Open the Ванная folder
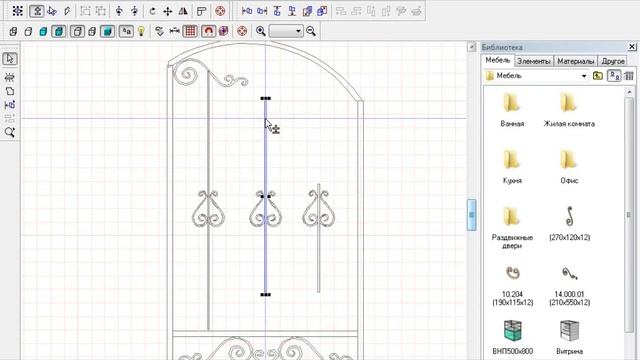Screen dimensions: 640x360 [x=512, y=110]
